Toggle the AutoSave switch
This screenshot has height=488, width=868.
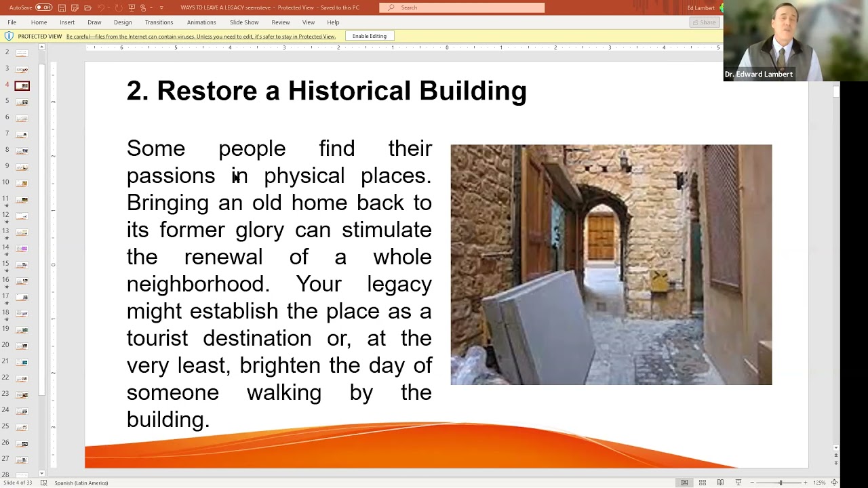(x=43, y=7)
